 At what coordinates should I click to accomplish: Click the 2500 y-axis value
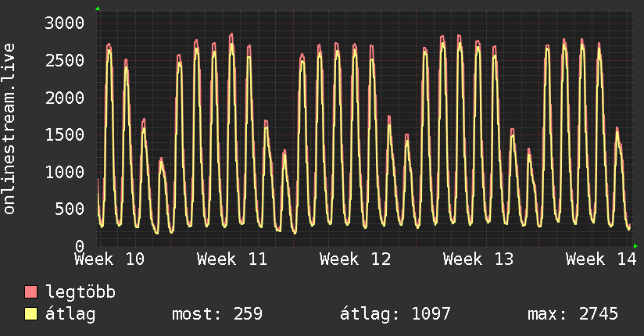pyautogui.click(x=65, y=60)
